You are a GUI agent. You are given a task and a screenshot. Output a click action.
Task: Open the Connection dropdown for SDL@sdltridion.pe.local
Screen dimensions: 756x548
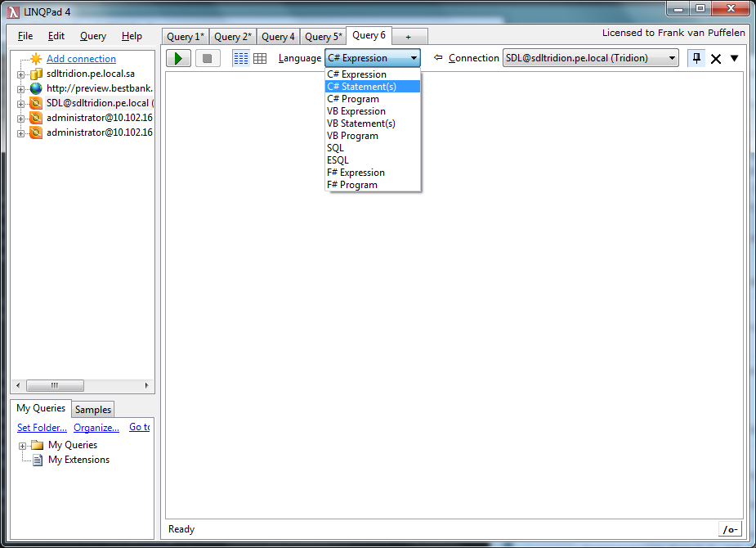(591, 58)
